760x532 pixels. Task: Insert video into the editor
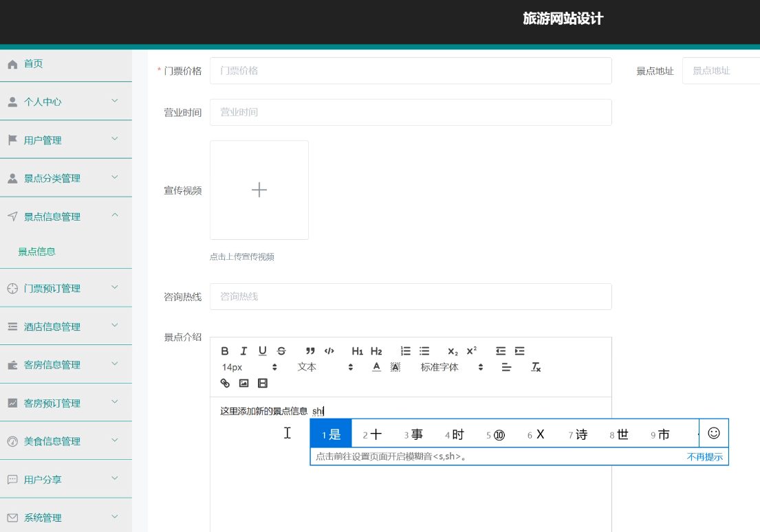(x=263, y=384)
